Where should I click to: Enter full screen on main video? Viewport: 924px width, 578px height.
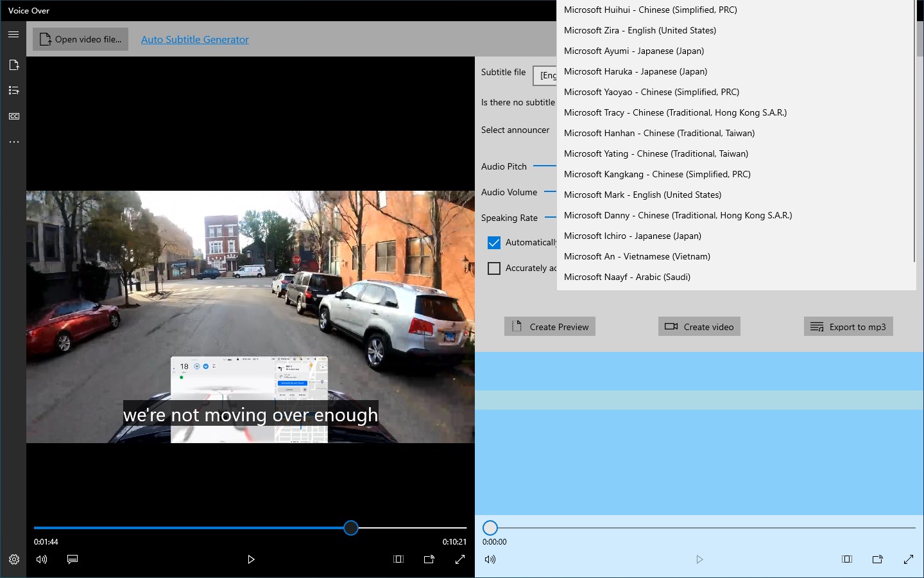point(460,559)
